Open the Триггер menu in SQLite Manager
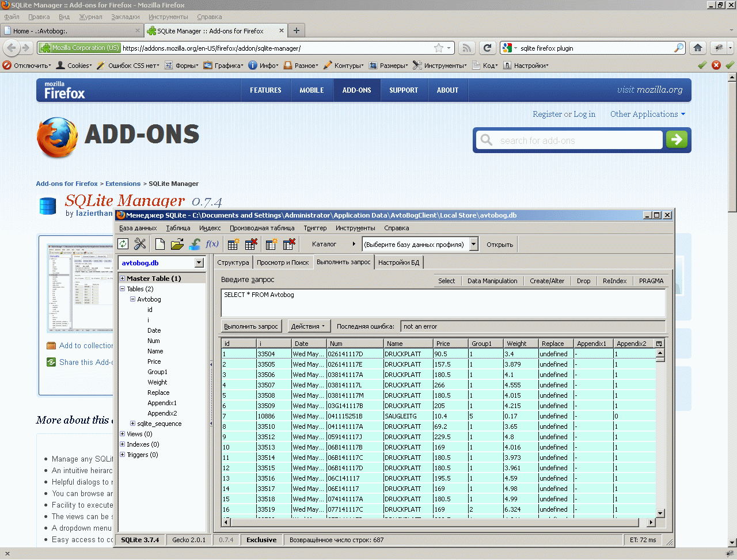This screenshot has width=737, height=560. [316, 228]
